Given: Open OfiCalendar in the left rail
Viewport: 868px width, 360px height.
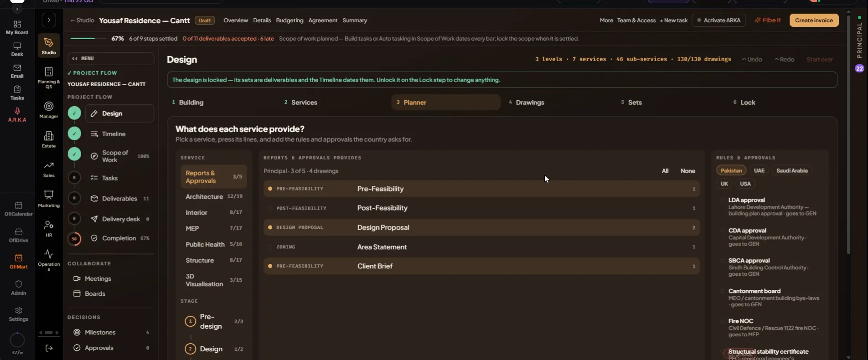Looking at the screenshot, I should pos(19,209).
